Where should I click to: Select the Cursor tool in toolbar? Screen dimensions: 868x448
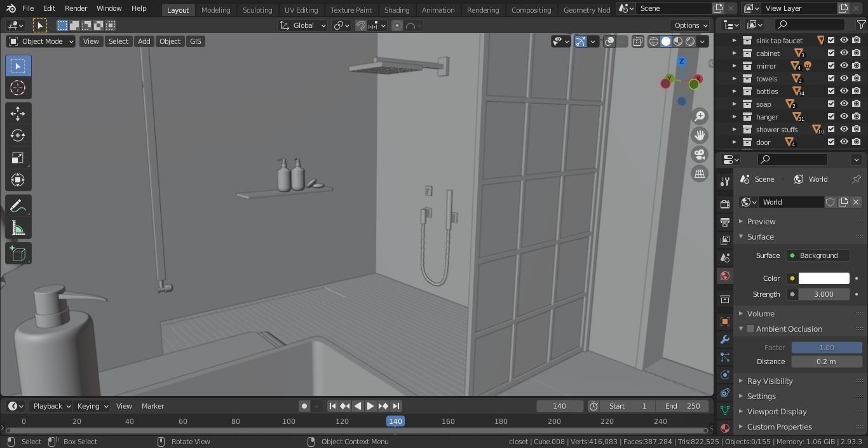click(18, 88)
